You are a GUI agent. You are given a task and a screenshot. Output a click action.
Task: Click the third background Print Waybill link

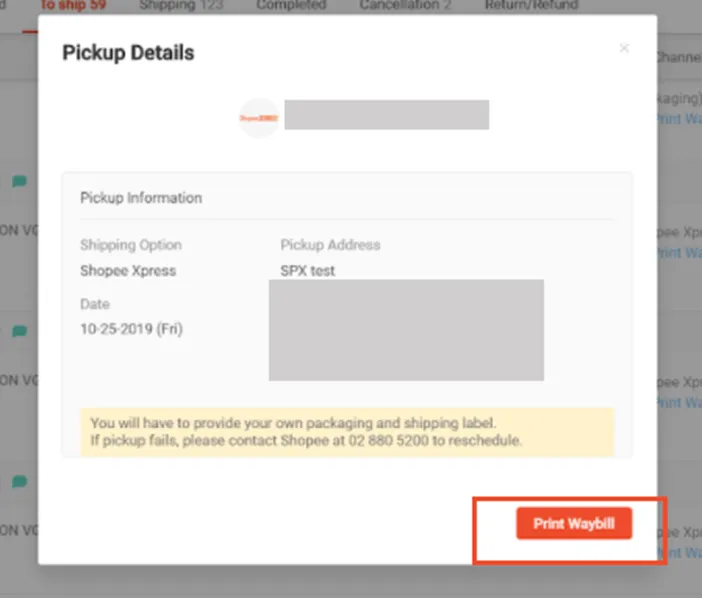(x=680, y=403)
